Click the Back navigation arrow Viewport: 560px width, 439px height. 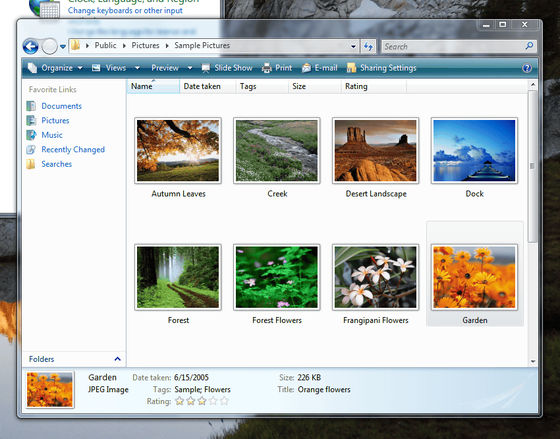click(x=30, y=46)
